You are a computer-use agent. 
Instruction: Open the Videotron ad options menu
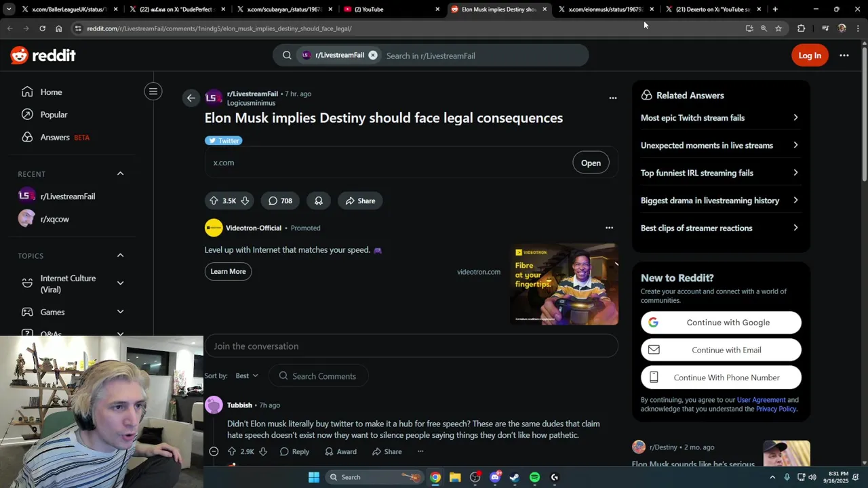click(x=609, y=228)
